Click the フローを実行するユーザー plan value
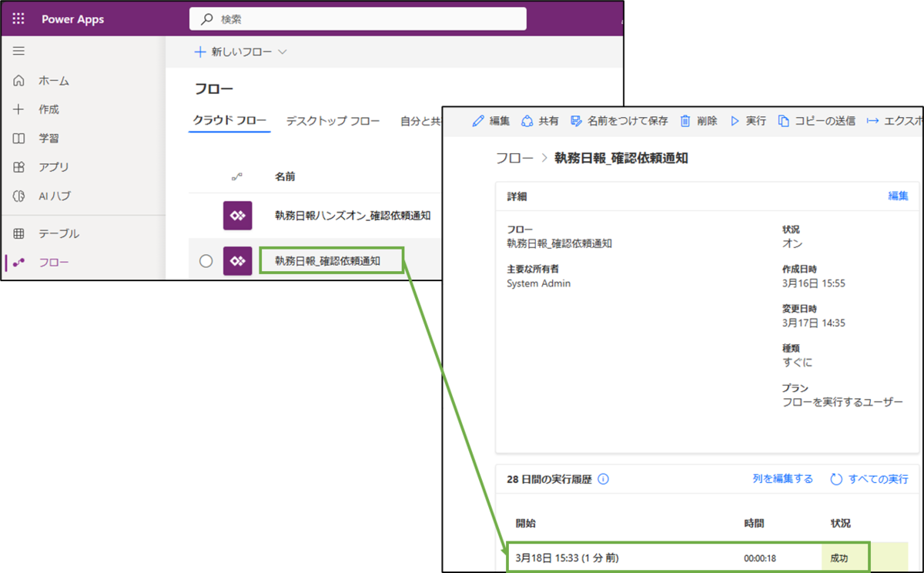 [x=842, y=402]
